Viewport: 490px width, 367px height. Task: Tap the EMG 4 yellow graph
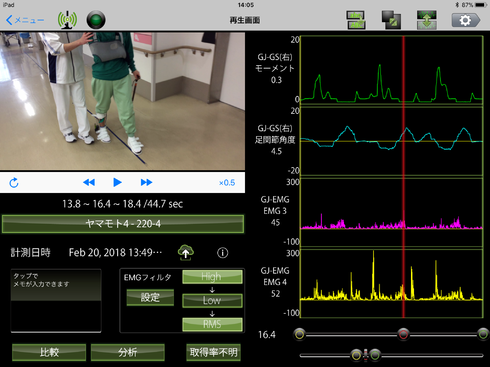(392, 283)
